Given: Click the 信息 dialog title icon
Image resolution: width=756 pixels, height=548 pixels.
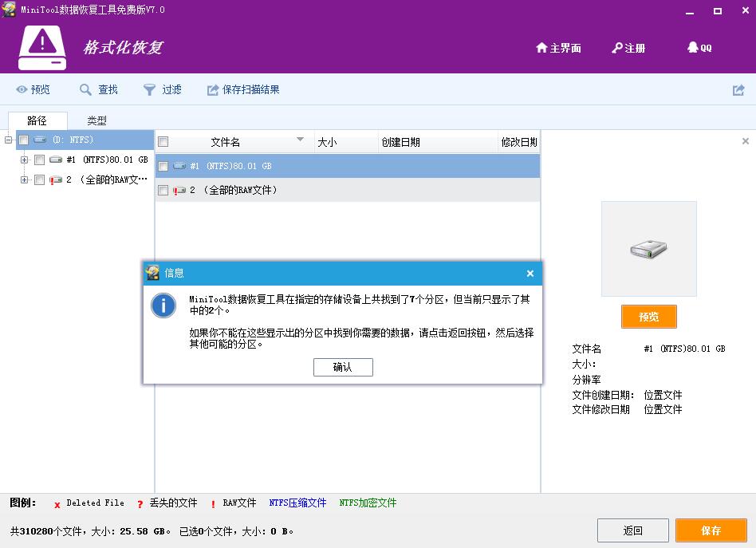Looking at the screenshot, I should 153,273.
